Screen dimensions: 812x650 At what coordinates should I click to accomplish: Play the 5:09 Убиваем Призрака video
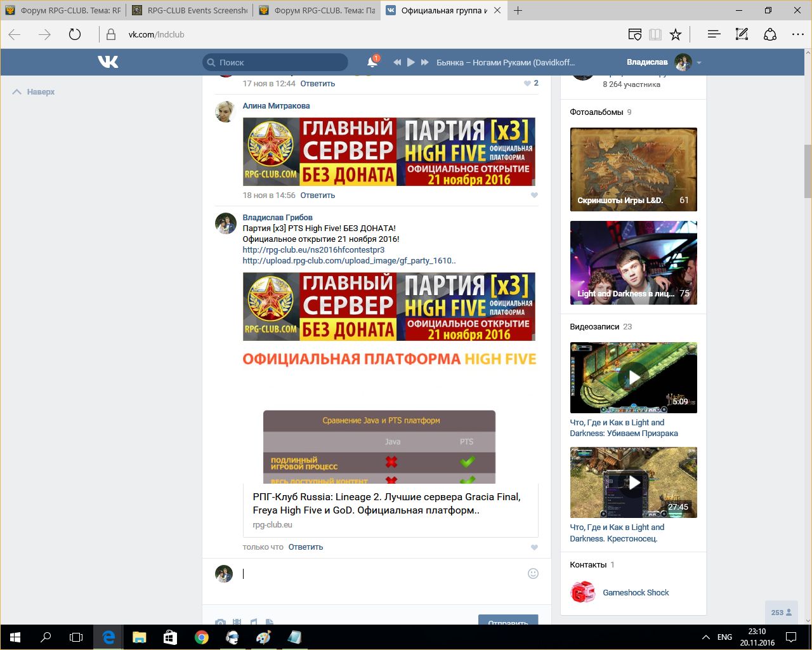point(634,378)
